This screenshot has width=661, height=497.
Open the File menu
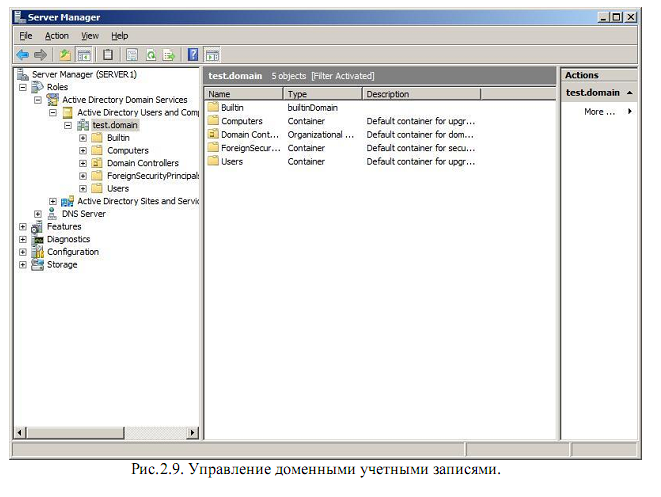click(26, 36)
